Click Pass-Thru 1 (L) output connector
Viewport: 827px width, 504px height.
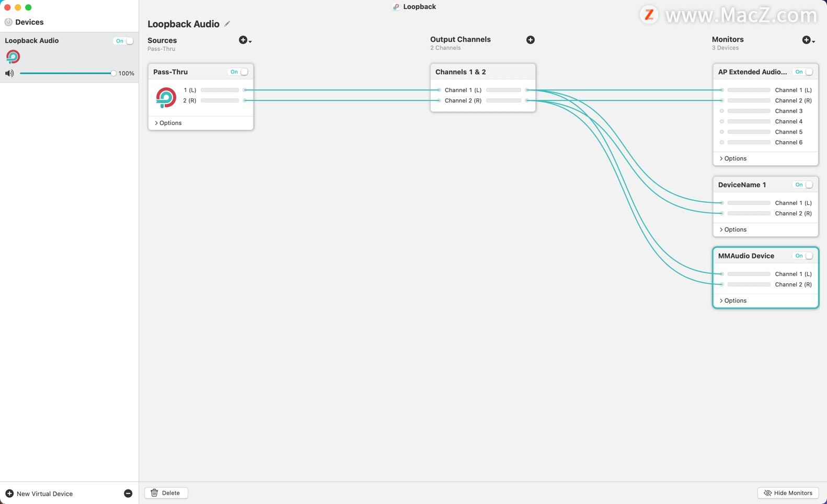click(x=245, y=90)
